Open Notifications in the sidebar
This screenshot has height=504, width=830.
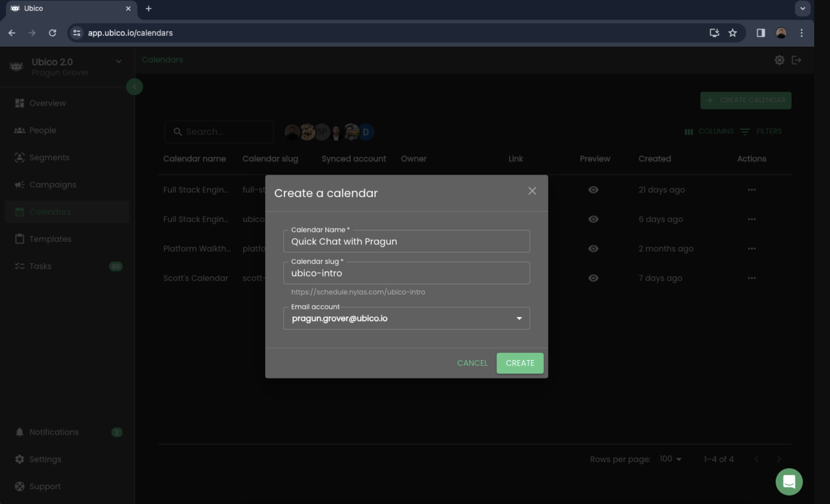pos(67,432)
